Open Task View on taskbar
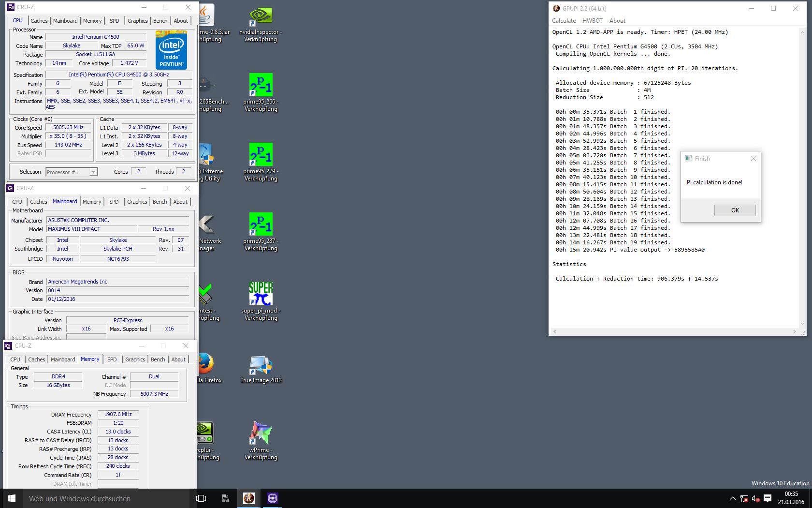 pos(201,498)
